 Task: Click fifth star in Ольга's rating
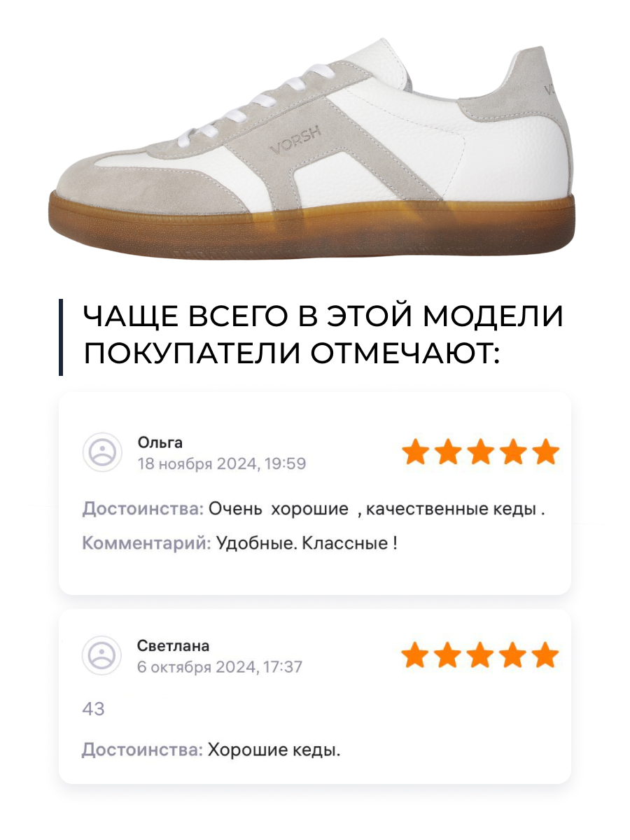pos(547,452)
